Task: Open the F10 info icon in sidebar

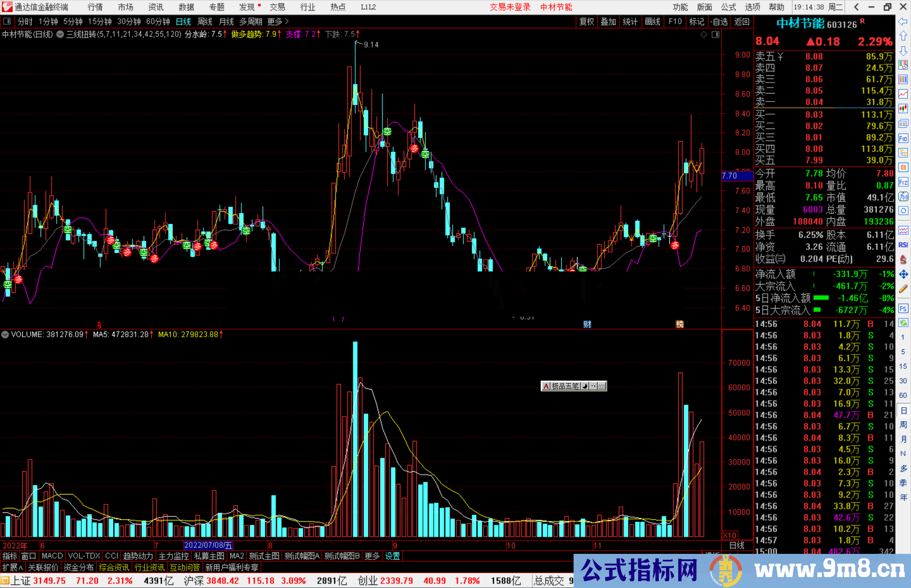Action: (903, 138)
